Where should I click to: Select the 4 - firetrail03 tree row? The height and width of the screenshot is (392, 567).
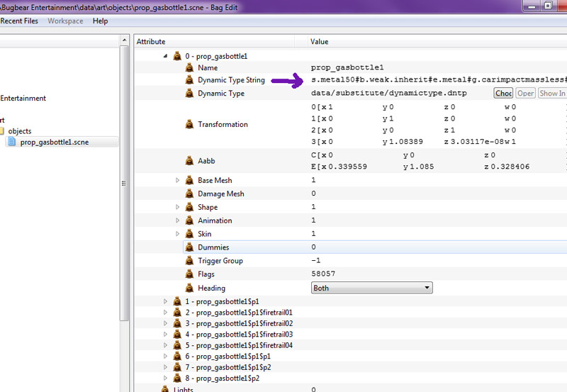click(x=239, y=335)
